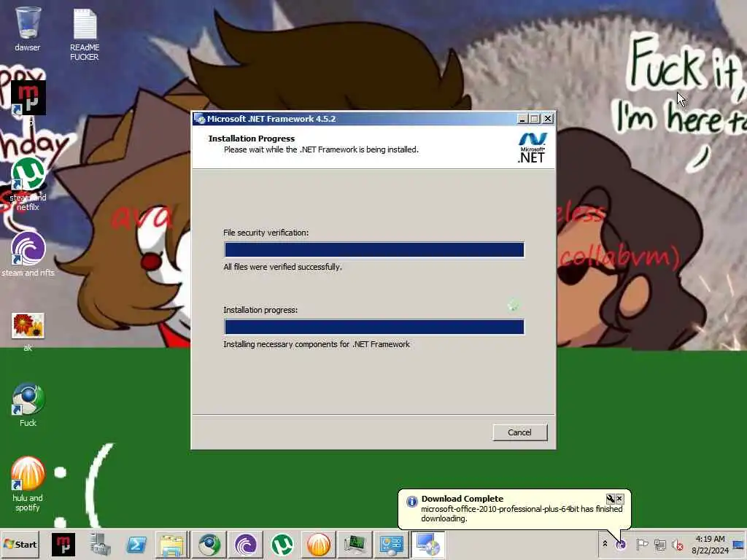
Task: Open Action Center flag tray icon
Action: (x=642, y=544)
